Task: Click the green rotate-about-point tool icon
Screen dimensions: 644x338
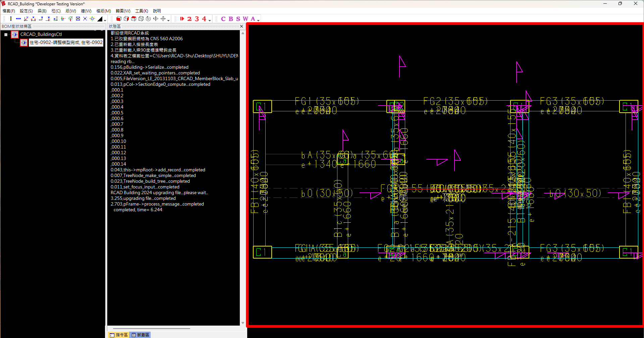Action: (70, 19)
